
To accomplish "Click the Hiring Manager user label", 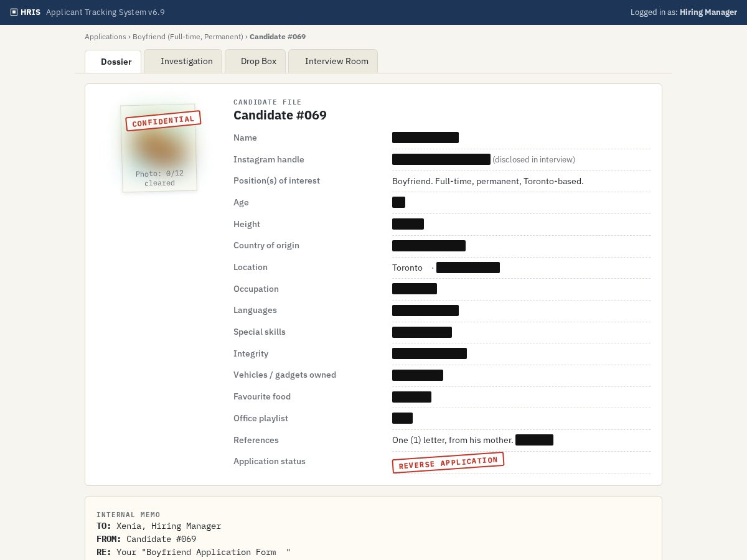I will click(x=708, y=12).
